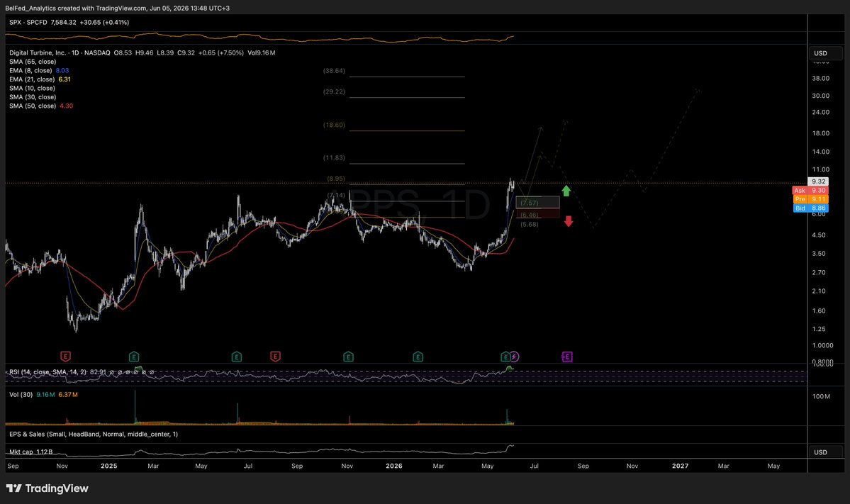Click the 1.25 price scale label
Screen dimensions: 850x504
point(819,329)
